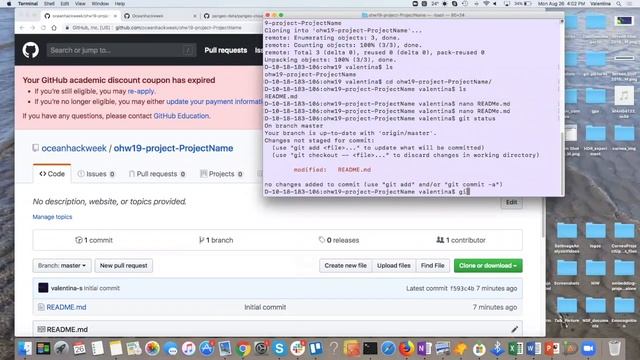This screenshot has width=640, height=360.
Task: Open the 1 branch link
Action: pos(216,240)
